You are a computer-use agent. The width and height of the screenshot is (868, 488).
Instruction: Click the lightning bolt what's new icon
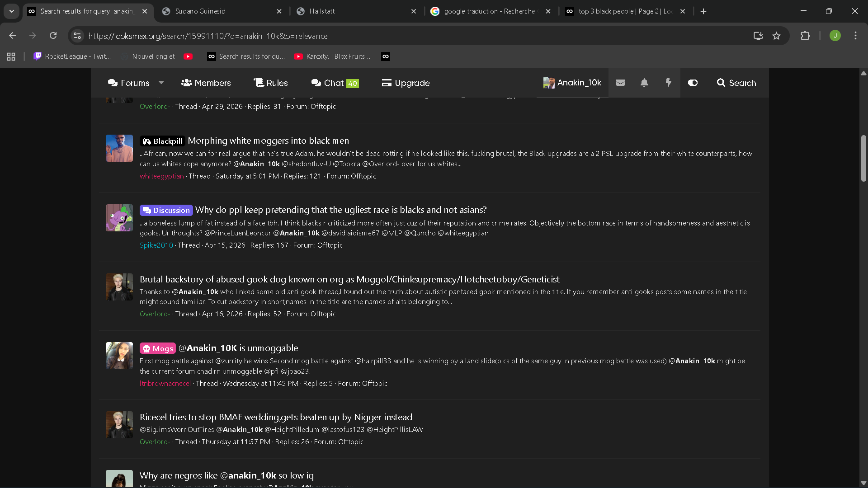point(668,83)
